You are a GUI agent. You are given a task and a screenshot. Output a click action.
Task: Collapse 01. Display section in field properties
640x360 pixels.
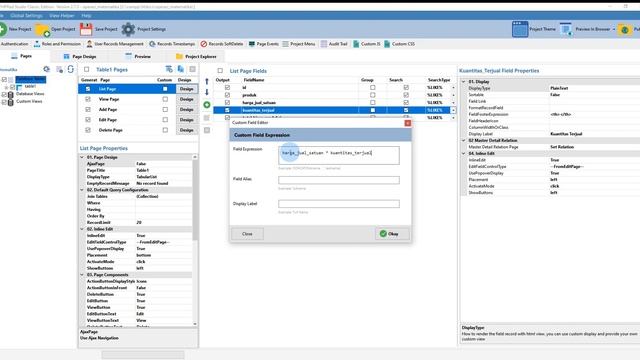click(x=464, y=82)
